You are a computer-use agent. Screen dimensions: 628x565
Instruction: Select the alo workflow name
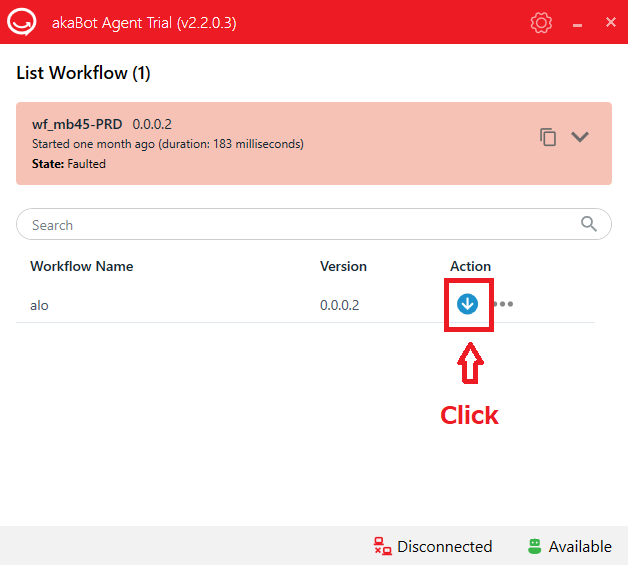[39, 305]
